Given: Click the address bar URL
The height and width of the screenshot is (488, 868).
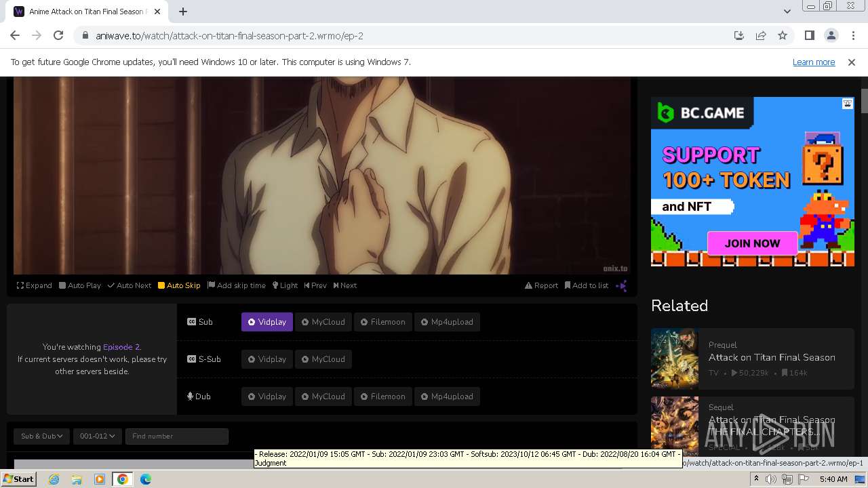Looking at the screenshot, I should [x=229, y=36].
